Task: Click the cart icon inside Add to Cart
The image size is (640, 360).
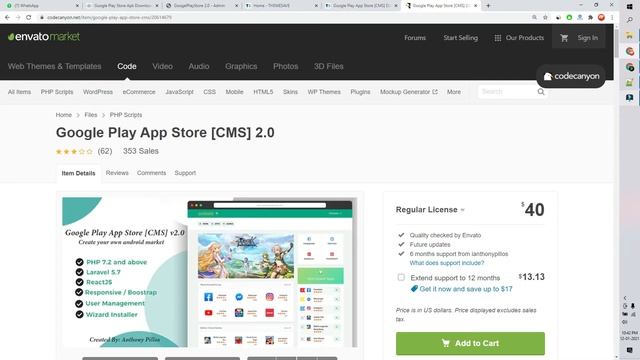Action: click(x=446, y=343)
